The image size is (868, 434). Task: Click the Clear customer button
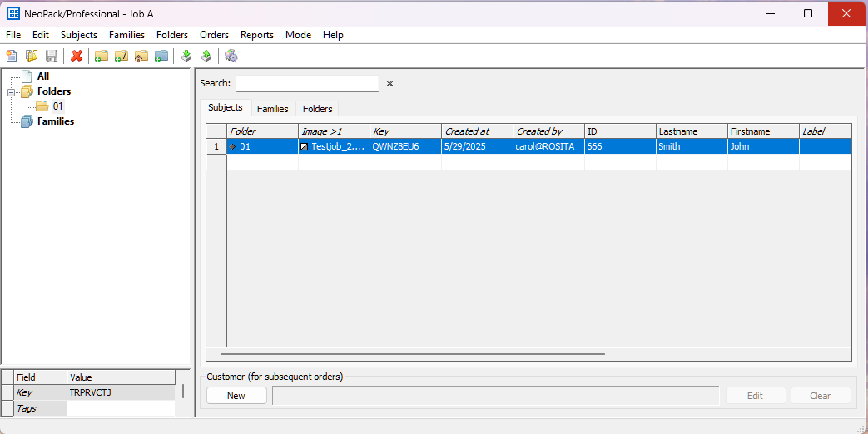click(x=821, y=395)
